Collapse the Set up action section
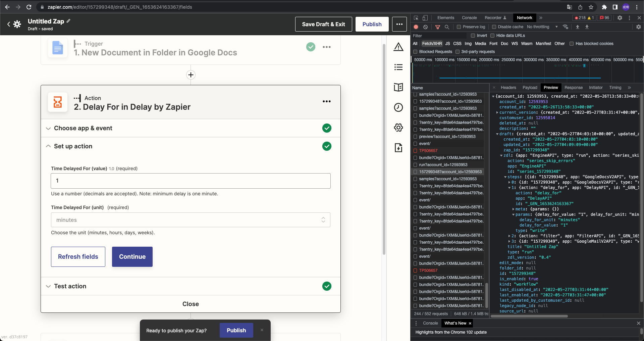This screenshot has width=644, height=341. 191,146
